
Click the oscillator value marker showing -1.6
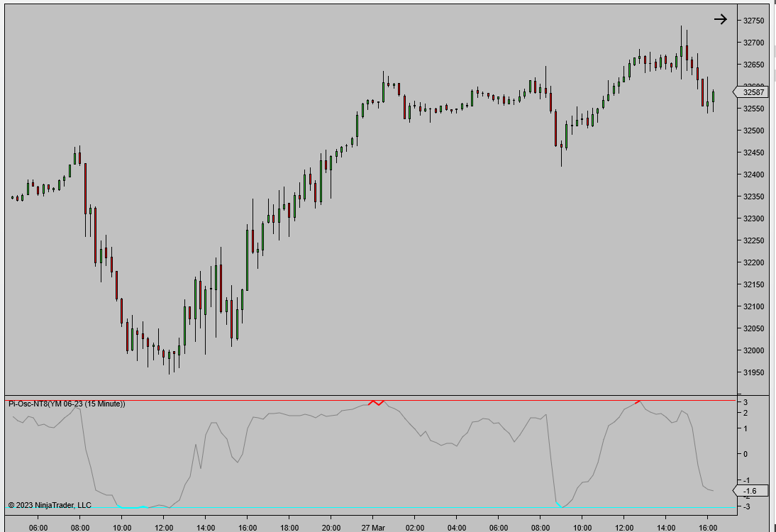751,489
